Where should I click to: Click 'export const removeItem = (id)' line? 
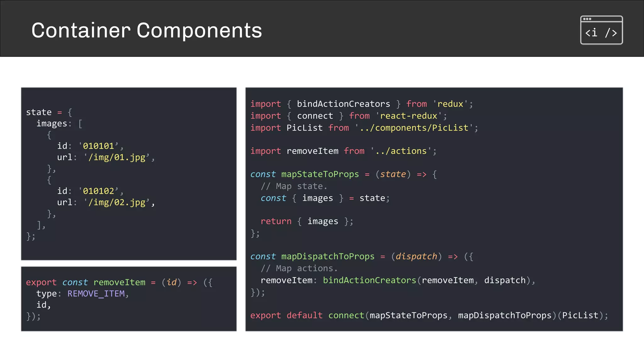coord(119,282)
